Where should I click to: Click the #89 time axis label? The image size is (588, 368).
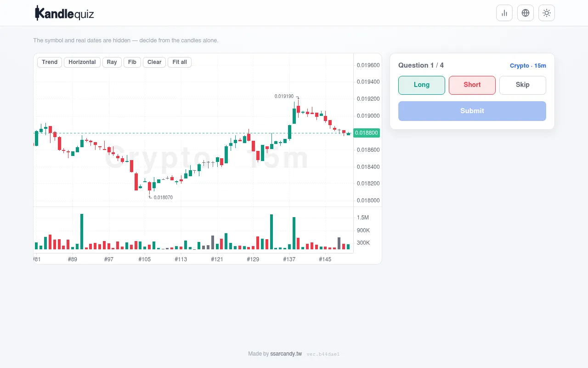[73, 259]
